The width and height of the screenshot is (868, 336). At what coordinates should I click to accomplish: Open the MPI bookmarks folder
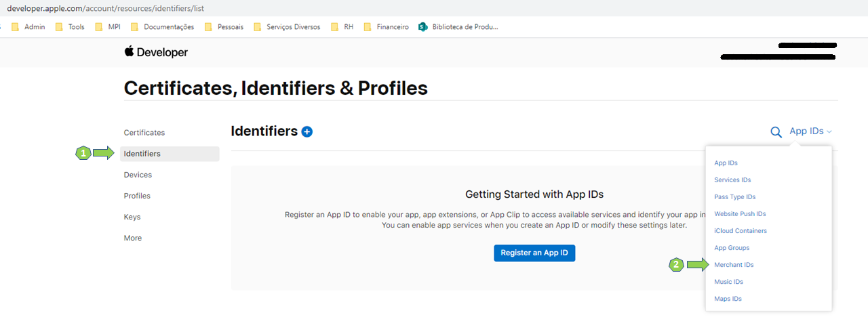(107, 27)
